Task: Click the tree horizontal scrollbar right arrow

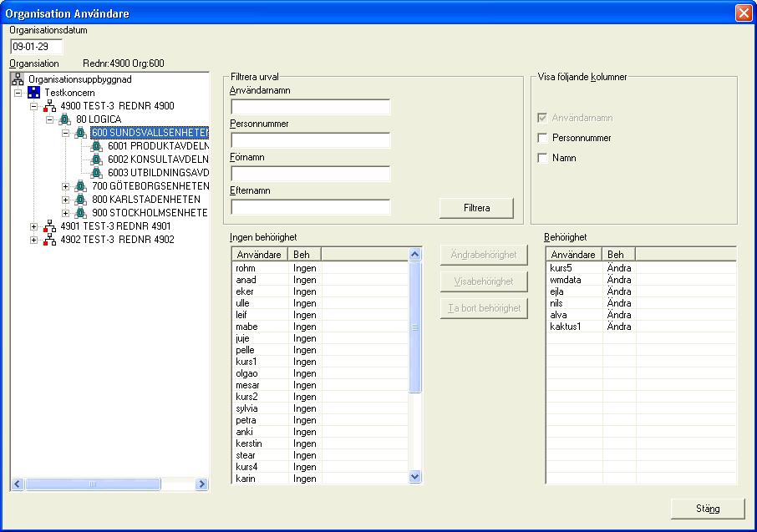Action: (x=202, y=484)
